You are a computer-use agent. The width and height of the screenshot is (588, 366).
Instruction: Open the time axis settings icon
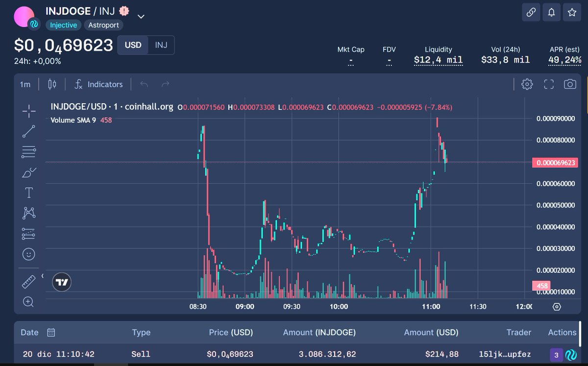(x=557, y=307)
